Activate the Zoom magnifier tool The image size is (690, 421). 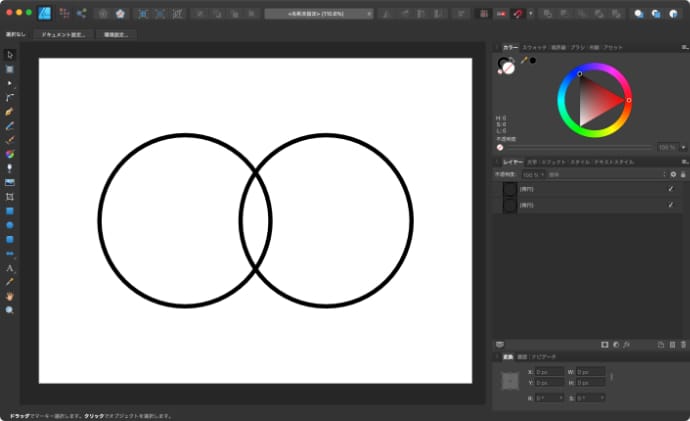click(x=10, y=311)
